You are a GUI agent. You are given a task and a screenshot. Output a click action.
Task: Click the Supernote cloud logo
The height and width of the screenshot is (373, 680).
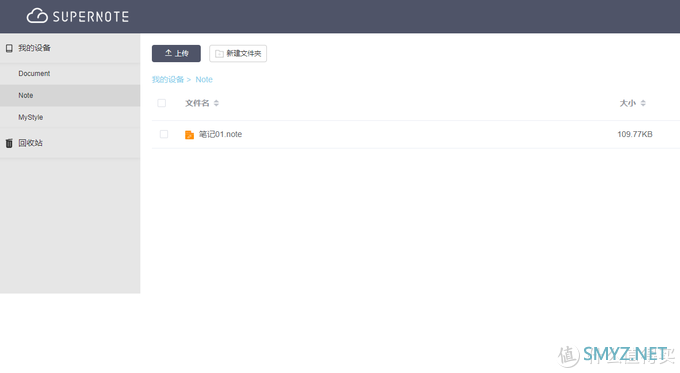[37, 16]
